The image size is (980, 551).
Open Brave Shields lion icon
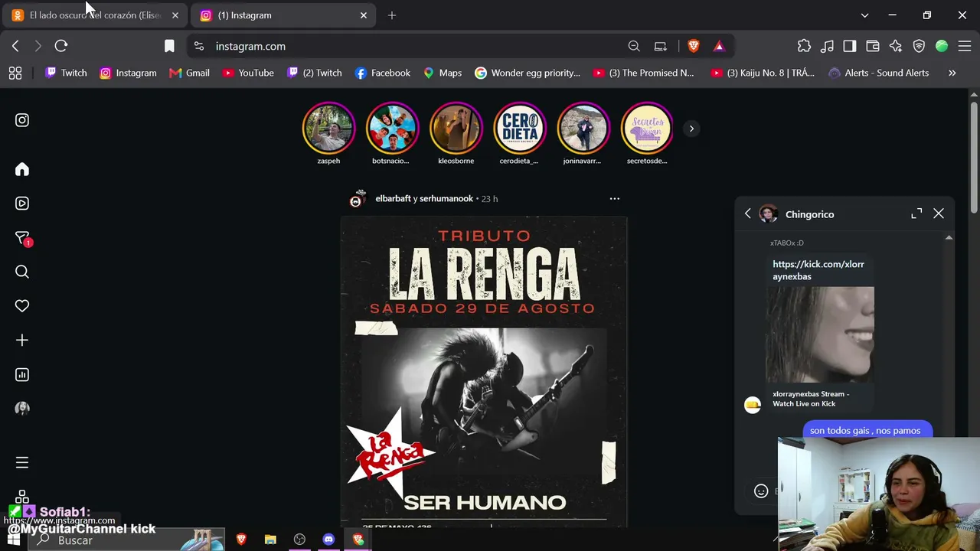click(694, 46)
